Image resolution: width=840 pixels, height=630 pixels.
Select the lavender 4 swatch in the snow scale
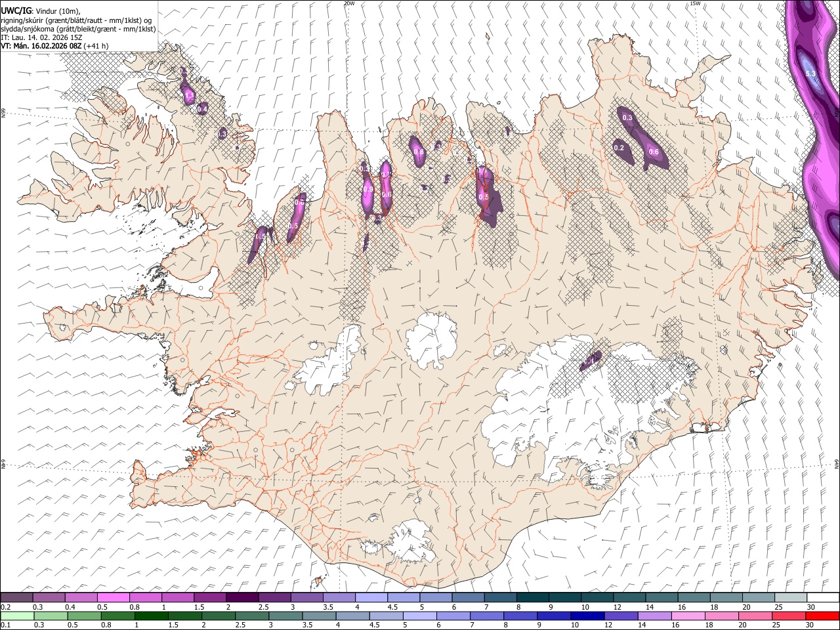click(371, 598)
